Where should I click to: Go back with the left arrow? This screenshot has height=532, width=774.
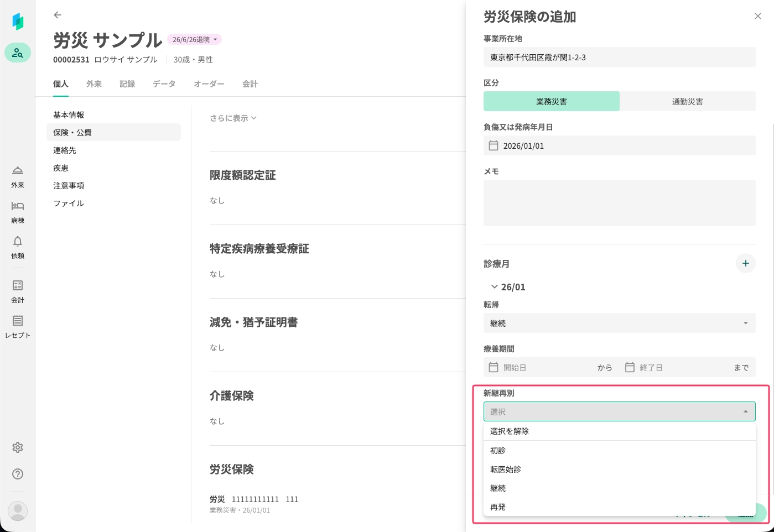pyautogui.click(x=58, y=15)
